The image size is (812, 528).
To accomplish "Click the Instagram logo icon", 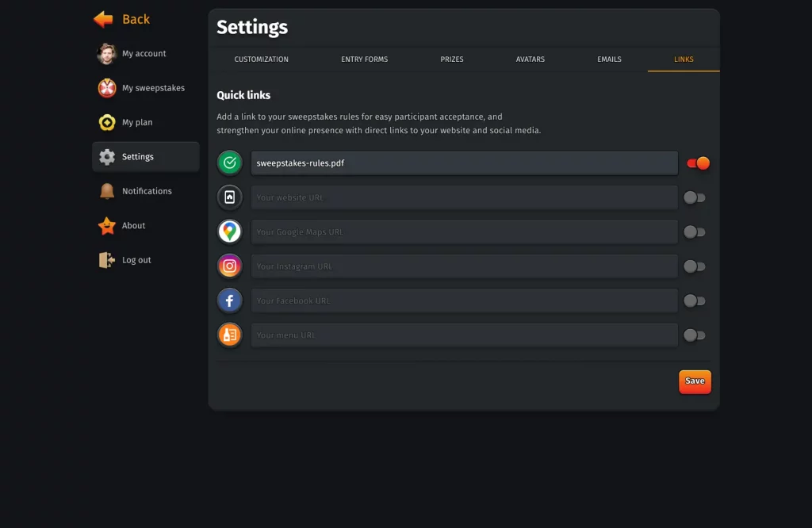I will (230, 266).
